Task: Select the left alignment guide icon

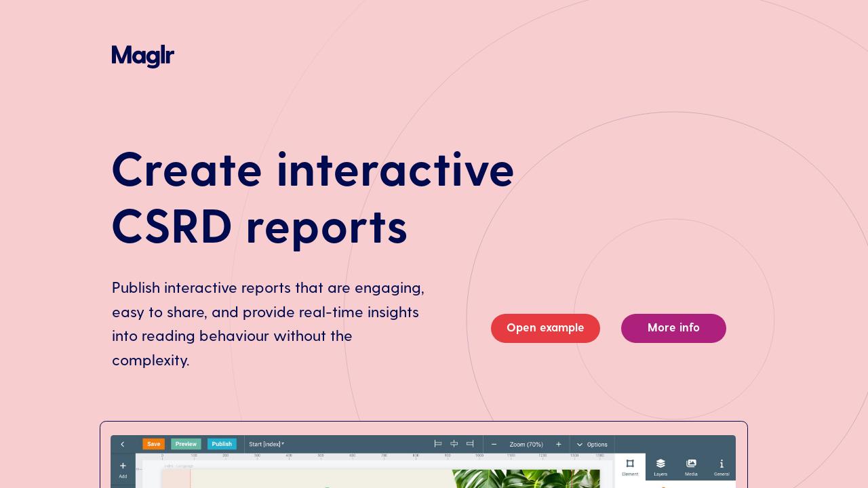Action: point(437,443)
